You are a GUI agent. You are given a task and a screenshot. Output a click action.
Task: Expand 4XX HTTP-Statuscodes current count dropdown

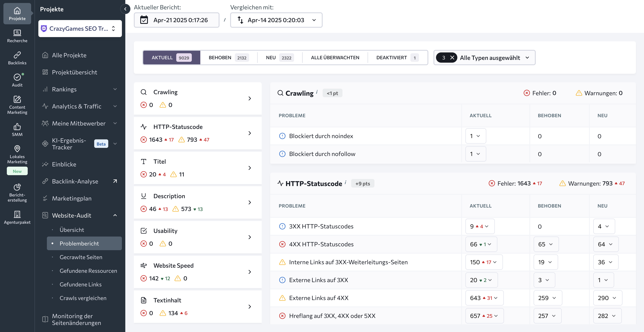click(481, 244)
